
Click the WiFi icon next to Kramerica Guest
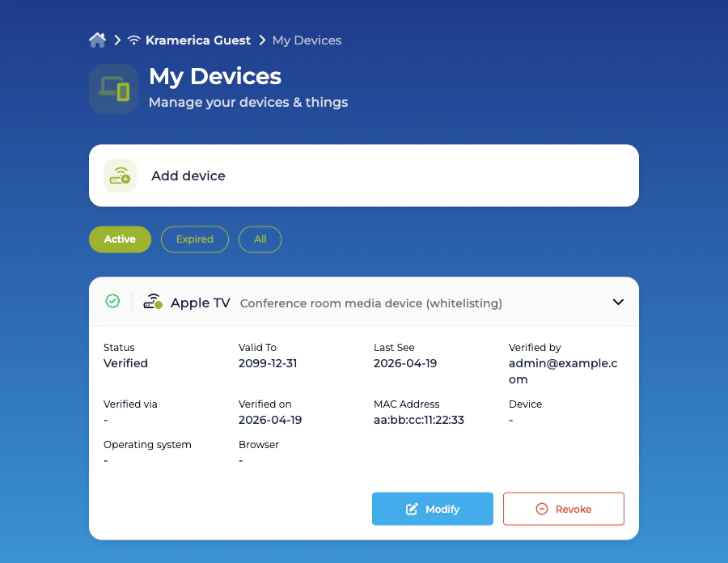point(133,40)
